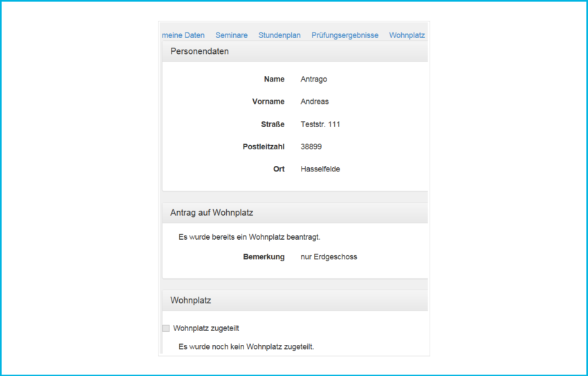Click the Antrag auf Wohnplatz panel header
This screenshot has width=588, height=376.
pyautogui.click(x=216, y=212)
